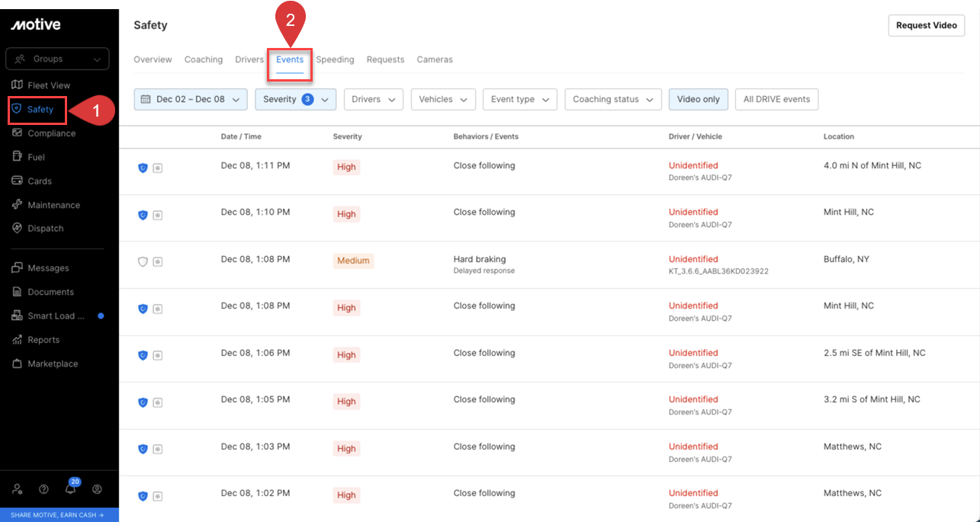Toggle the All DRIVE events filter

776,99
